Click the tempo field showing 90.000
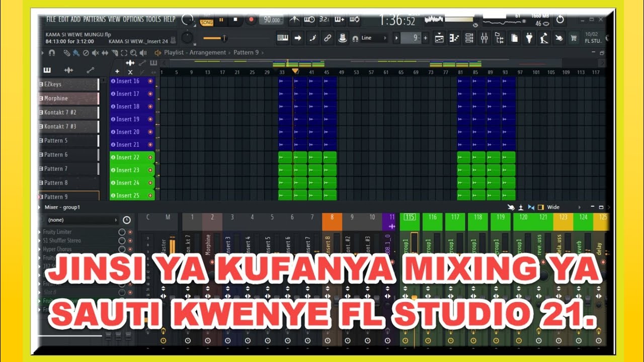The image size is (644, 362). 272,20
